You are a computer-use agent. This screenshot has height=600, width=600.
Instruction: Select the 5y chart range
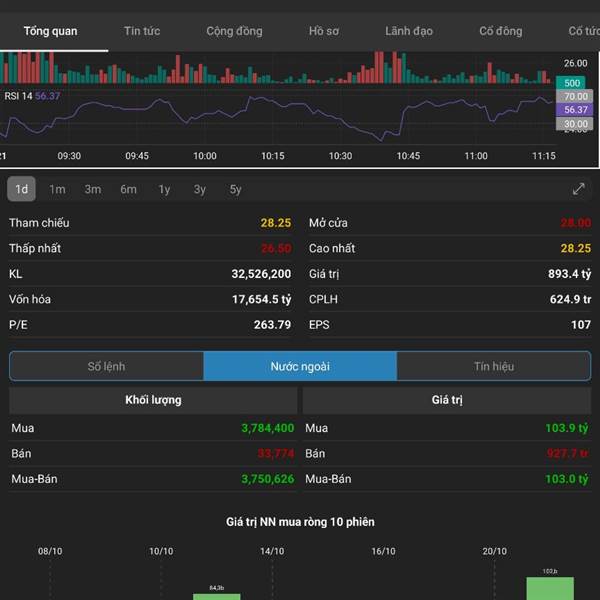tap(235, 189)
